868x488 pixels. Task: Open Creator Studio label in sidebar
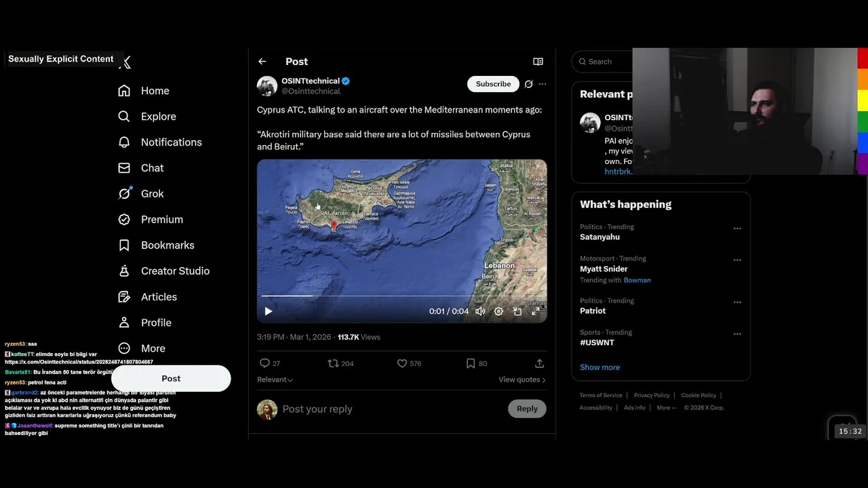(175, 271)
